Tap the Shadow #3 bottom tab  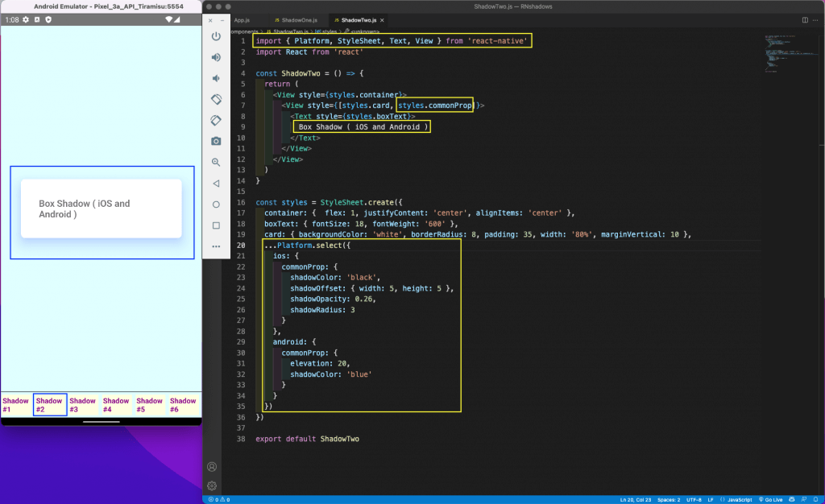pyautogui.click(x=82, y=405)
